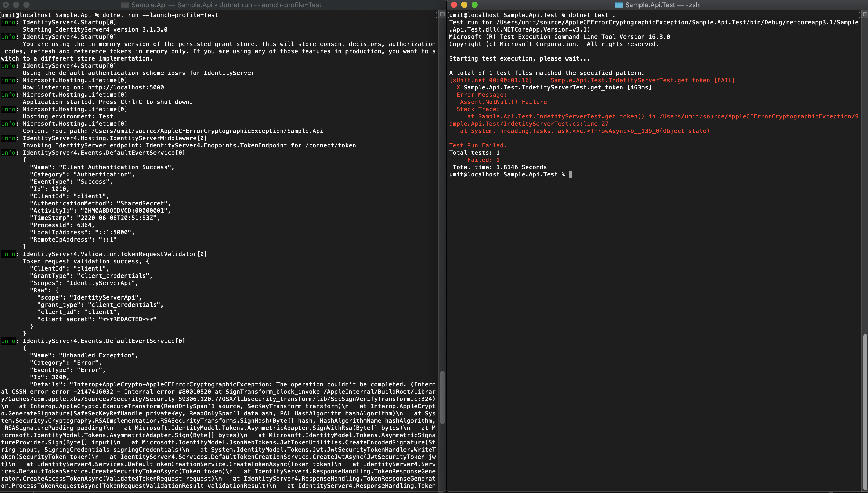Click the red 'Test Run Failed.' message
Screen dimensions: 868x493
click(477, 145)
